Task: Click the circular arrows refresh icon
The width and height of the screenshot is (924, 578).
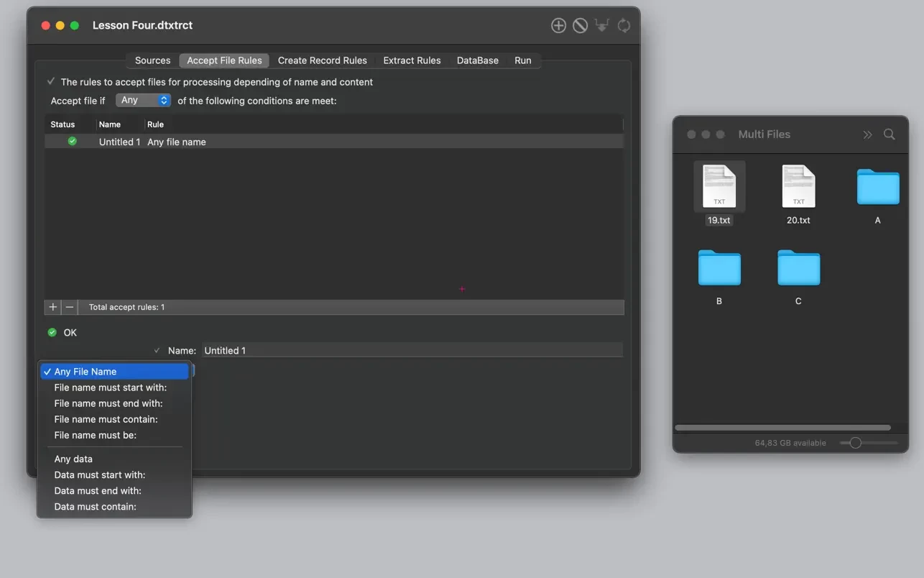Action: click(x=624, y=26)
